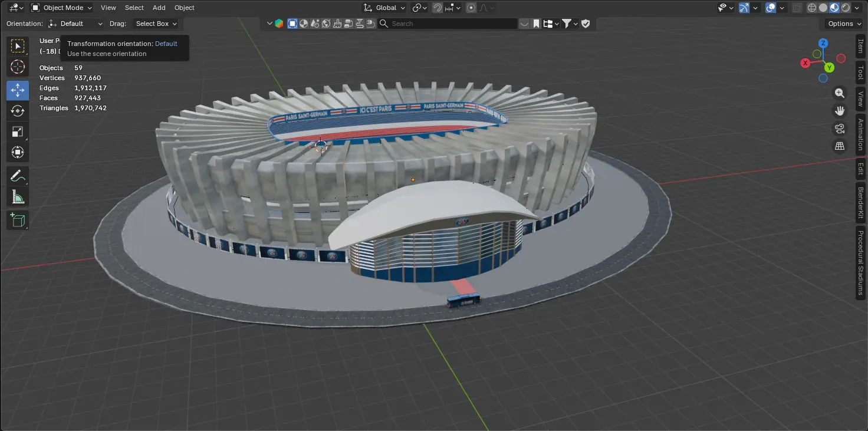Open the Select menu
Image resolution: width=868 pixels, height=431 pixels.
(134, 8)
